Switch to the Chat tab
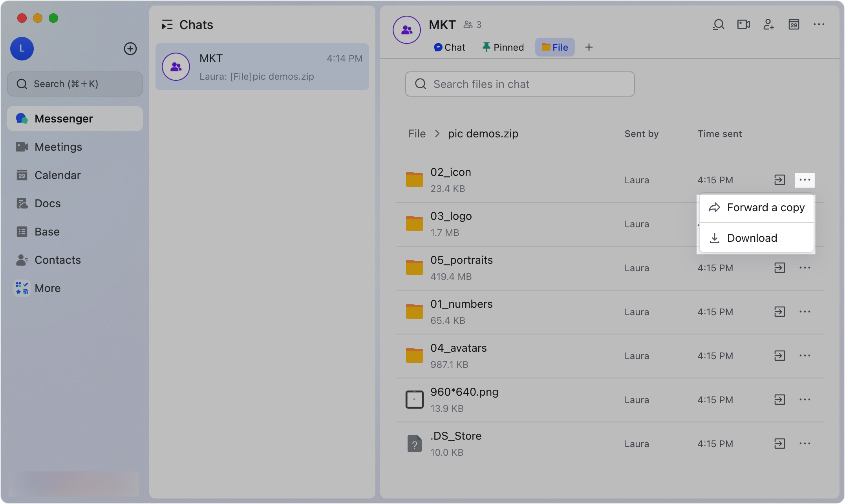The height and width of the screenshot is (504, 845). click(x=449, y=47)
